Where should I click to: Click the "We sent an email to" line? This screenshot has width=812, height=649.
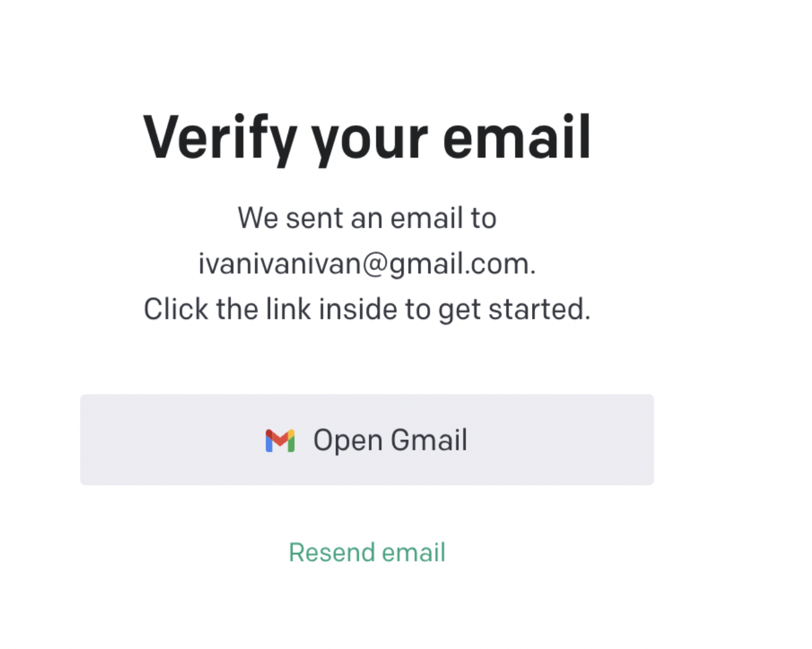tap(367, 218)
